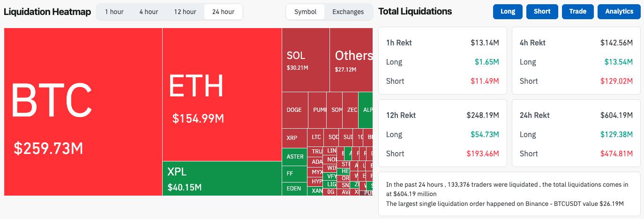Select the 1 hour timeframe
This screenshot has width=644, height=219.
tap(114, 12)
